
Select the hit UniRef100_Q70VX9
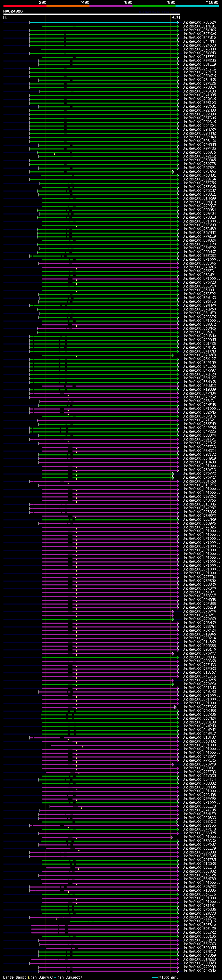(199, 619)
